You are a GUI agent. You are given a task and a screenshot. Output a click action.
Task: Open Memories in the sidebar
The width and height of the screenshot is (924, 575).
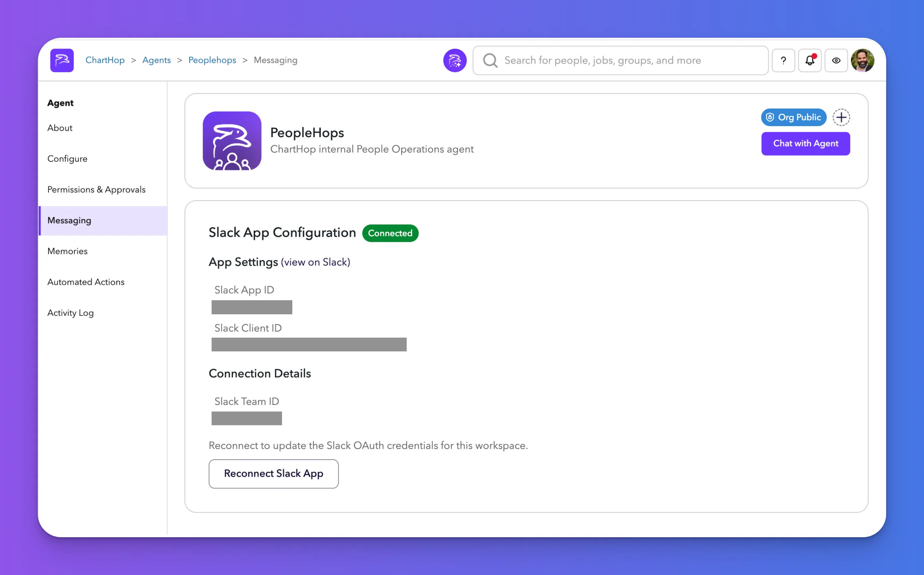pos(103,251)
